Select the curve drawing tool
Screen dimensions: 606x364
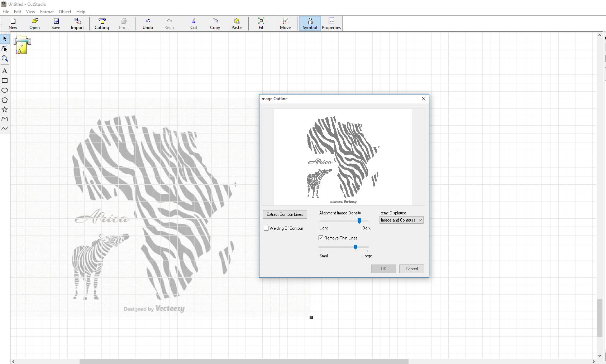5,128
